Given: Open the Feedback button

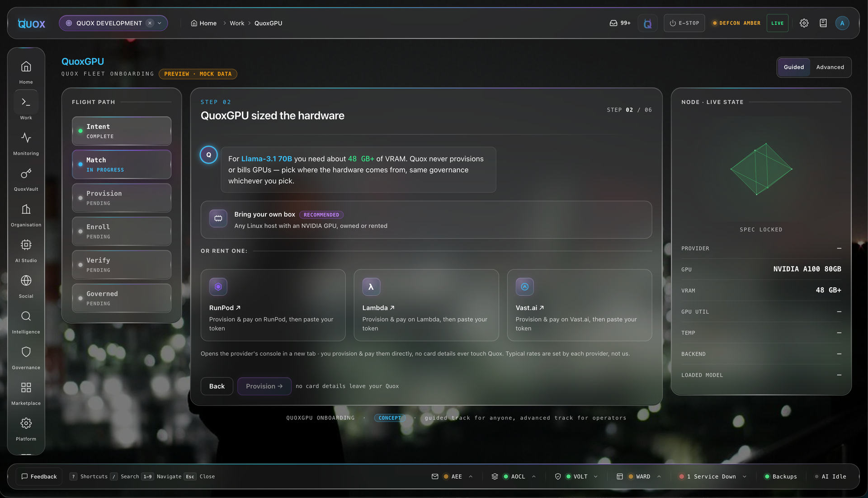Looking at the screenshot, I should point(39,476).
